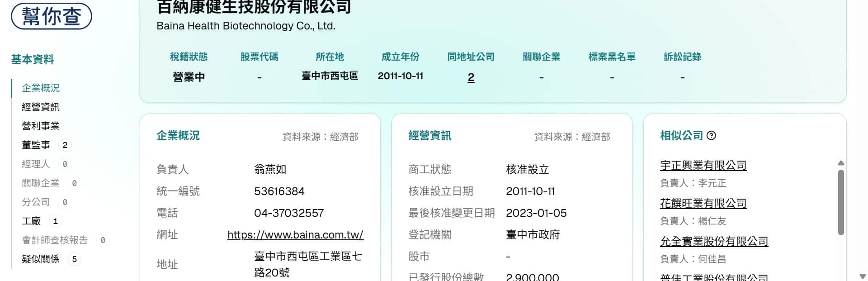
Task: Select 企業概況 in the sidebar
Action: click(x=41, y=88)
